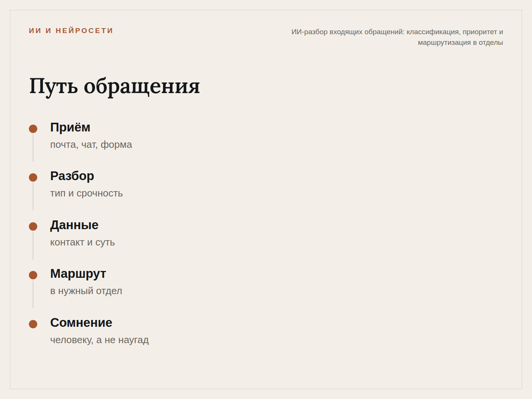This screenshot has height=399, width=532.
Task: Select the "Сомнение" step heading
Action: (81, 323)
